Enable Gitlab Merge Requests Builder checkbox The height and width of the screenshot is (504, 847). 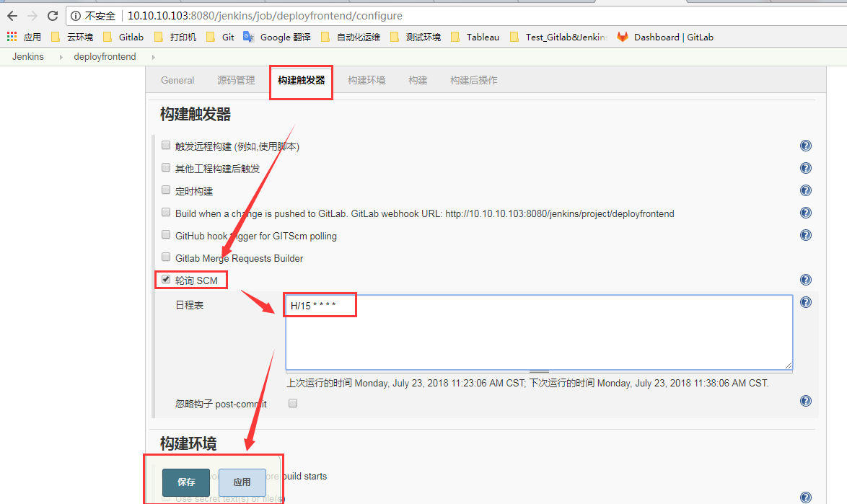tap(166, 257)
